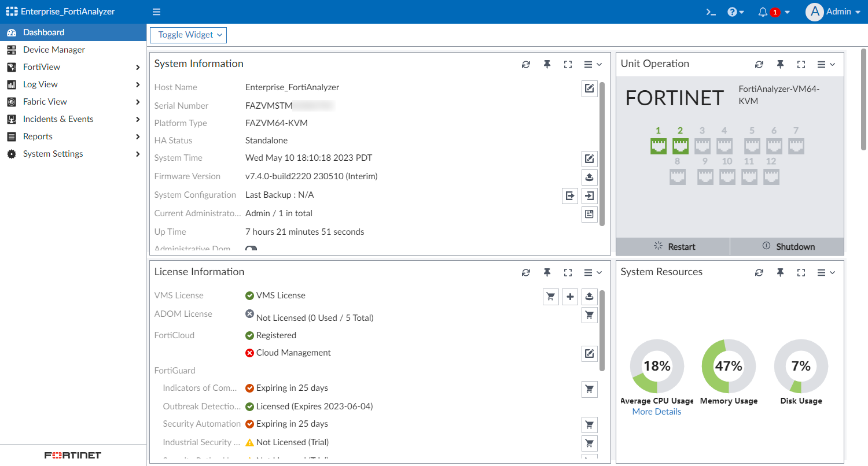868x466 pixels.
Task: Click the notification bell showing one alert
Action: [x=763, y=12]
